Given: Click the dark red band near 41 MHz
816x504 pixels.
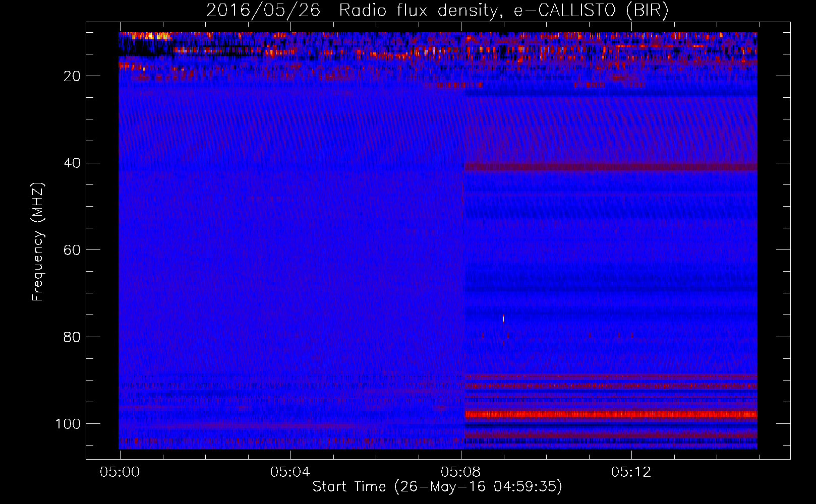Looking at the screenshot, I should [x=611, y=167].
